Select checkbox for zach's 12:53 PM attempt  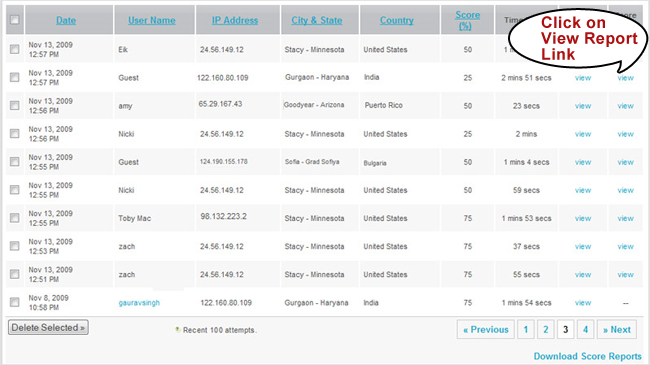pyautogui.click(x=15, y=246)
